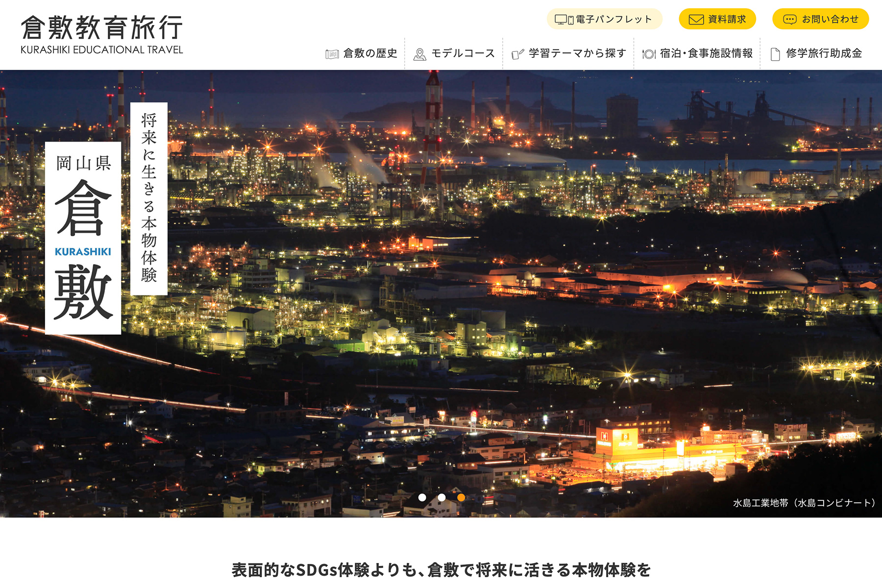This screenshot has width=882, height=588.
Task: Click the 水島工業地帯 photo caption
Action: pyautogui.click(x=804, y=503)
